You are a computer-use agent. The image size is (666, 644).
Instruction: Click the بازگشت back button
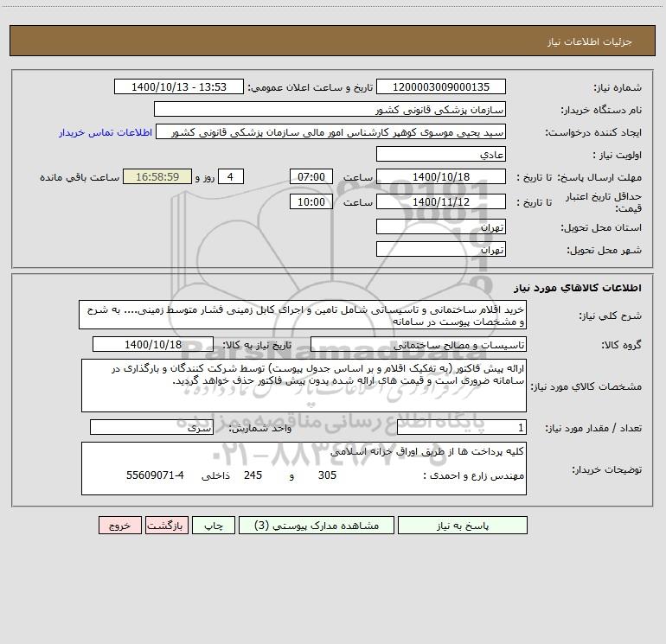click(x=166, y=525)
